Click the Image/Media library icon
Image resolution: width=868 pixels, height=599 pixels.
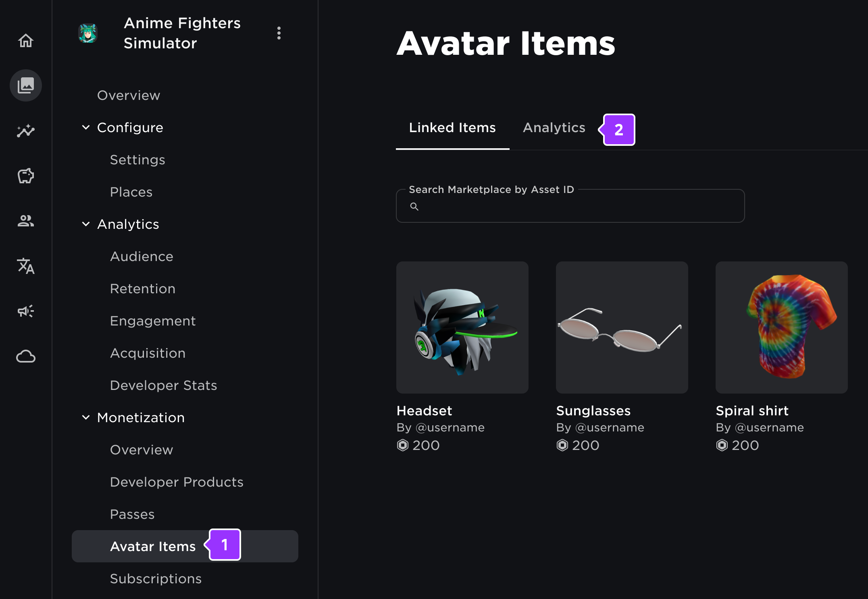pos(26,86)
